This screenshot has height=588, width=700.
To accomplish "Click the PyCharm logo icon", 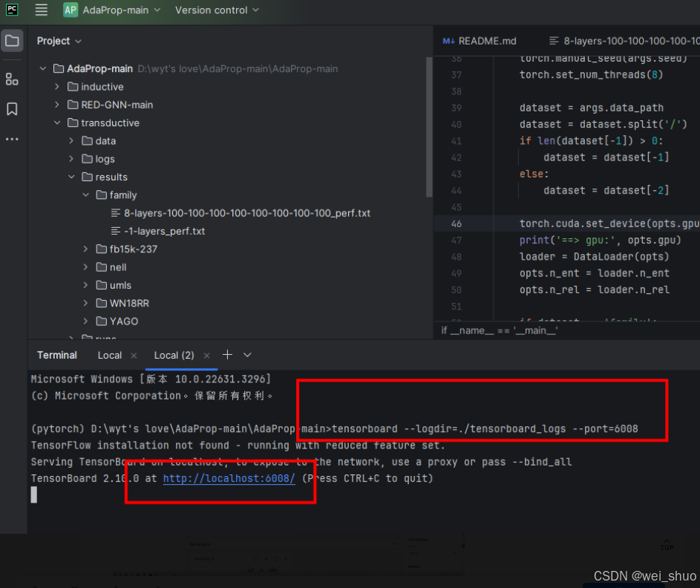I will pyautogui.click(x=12, y=10).
